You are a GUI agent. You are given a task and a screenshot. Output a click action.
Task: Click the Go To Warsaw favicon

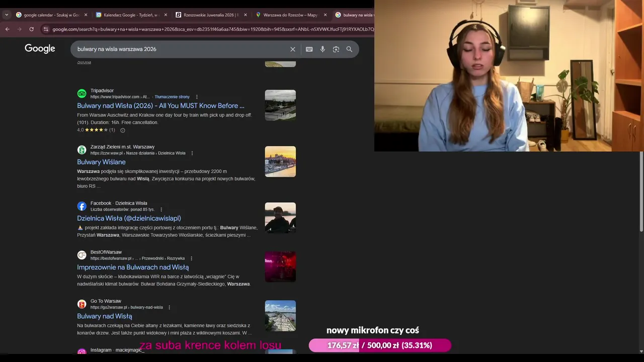(82, 304)
